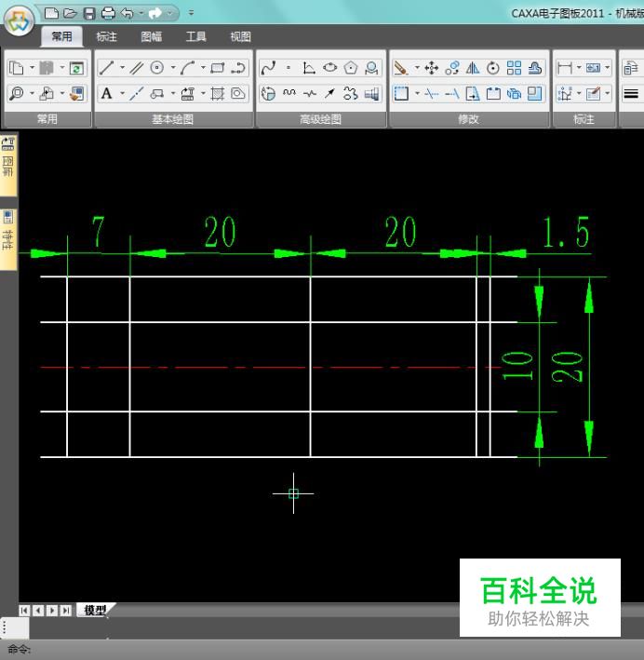The height and width of the screenshot is (660, 644).
Task: Click the Print icon in quick access toolbar
Action: tap(107, 13)
